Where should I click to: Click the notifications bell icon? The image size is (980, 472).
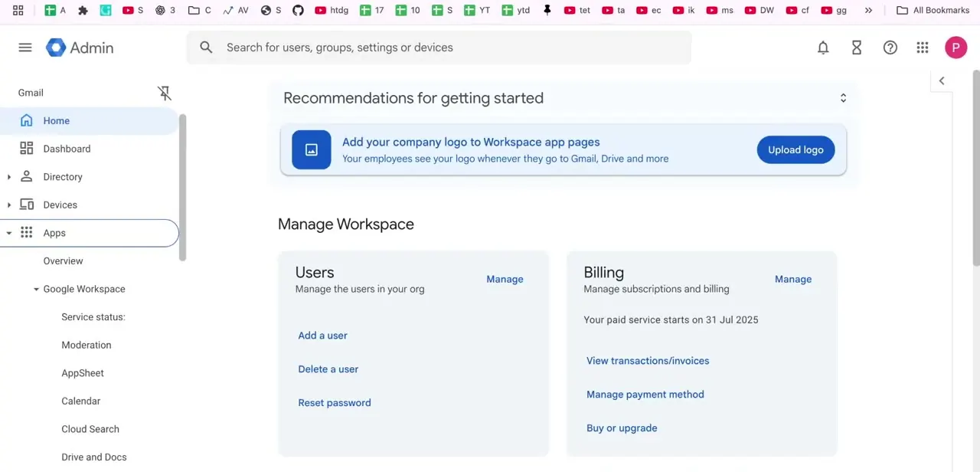coord(823,48)
